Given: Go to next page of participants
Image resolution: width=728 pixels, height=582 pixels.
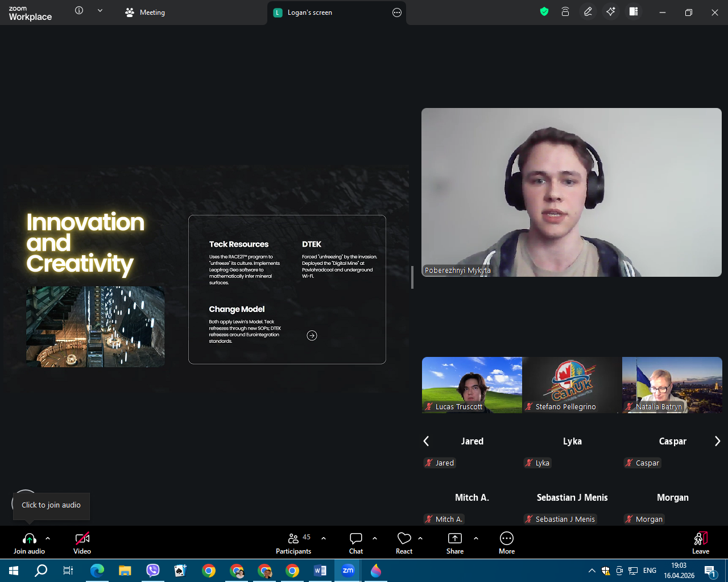Looking at the screenshot, I should point(717,441).
